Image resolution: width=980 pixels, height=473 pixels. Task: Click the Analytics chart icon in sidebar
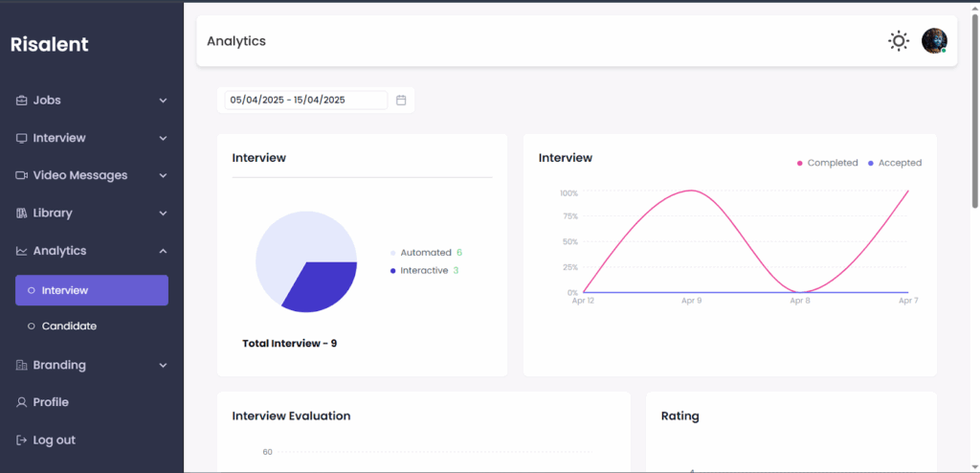pos(22,251)
